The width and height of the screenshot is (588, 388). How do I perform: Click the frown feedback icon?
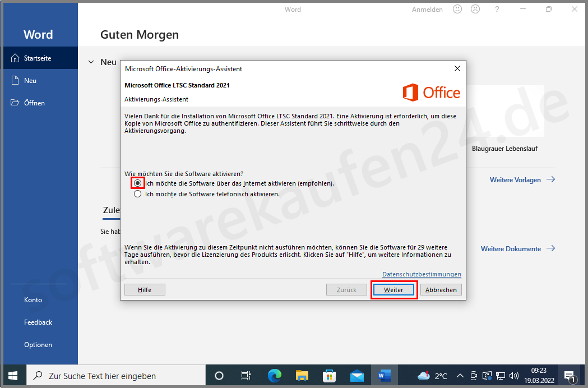[x=475, y=9]
